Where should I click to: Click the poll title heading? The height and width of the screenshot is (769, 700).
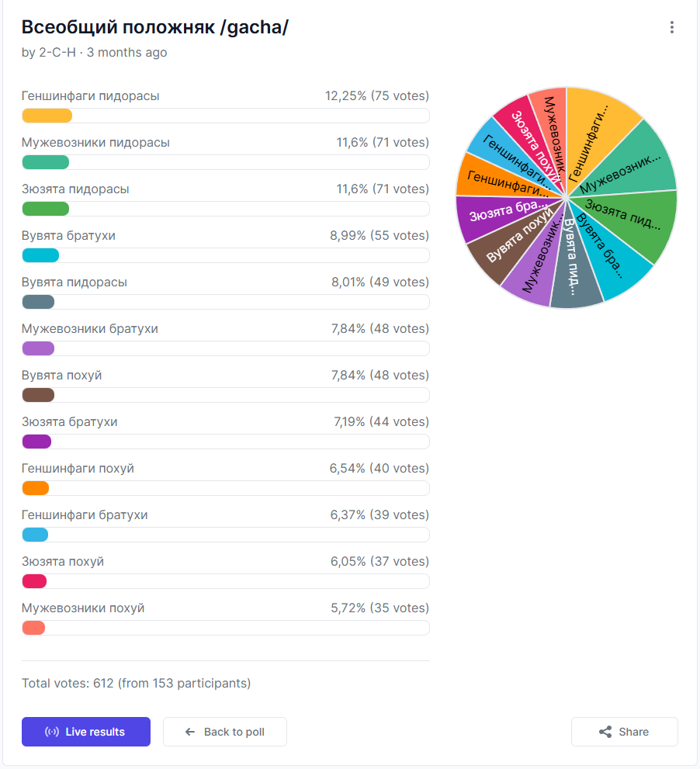pos(154,27)
